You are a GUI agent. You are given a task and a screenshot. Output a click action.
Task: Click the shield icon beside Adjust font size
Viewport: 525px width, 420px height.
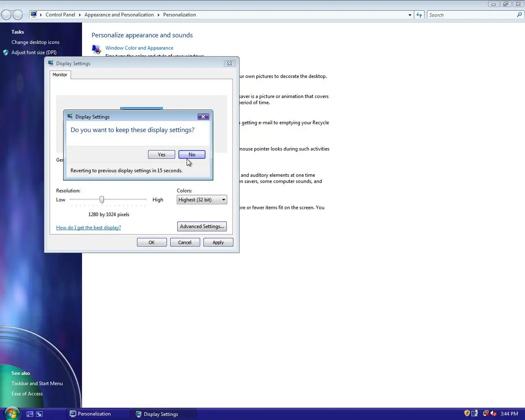click(x=6, y=52)
